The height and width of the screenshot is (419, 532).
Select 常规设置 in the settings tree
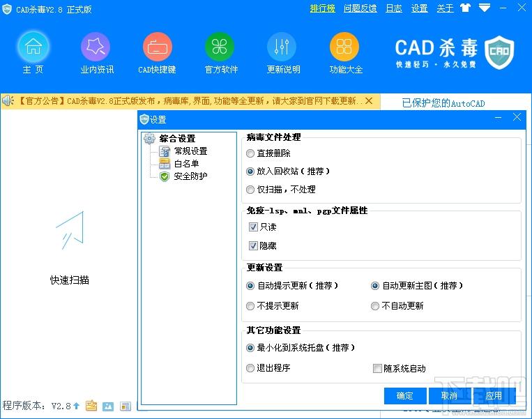190,151
